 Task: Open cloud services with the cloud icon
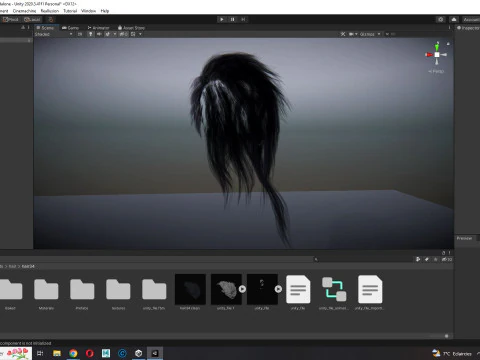[454, 19]
